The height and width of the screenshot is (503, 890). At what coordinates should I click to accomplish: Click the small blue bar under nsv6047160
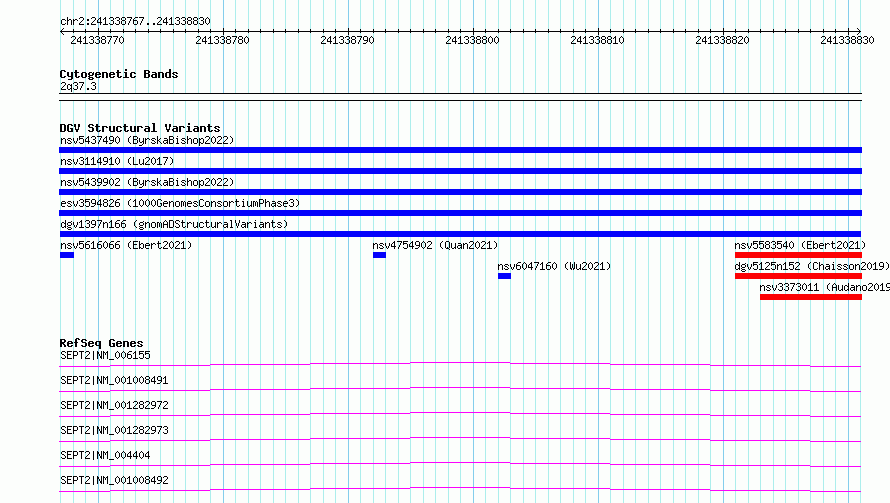tap(504, 276)
